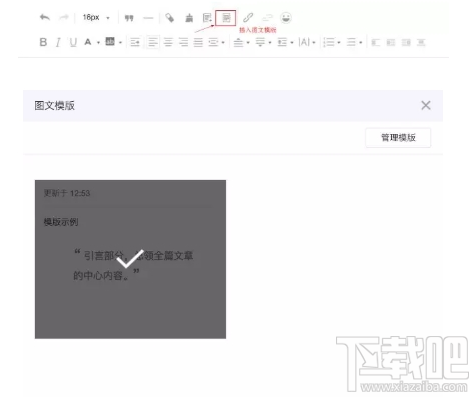Image resolution: width=476 pixels, height=397 pixels.
Task: Expand the both-sides margin arrow
Action: click(x=223, y=43)
